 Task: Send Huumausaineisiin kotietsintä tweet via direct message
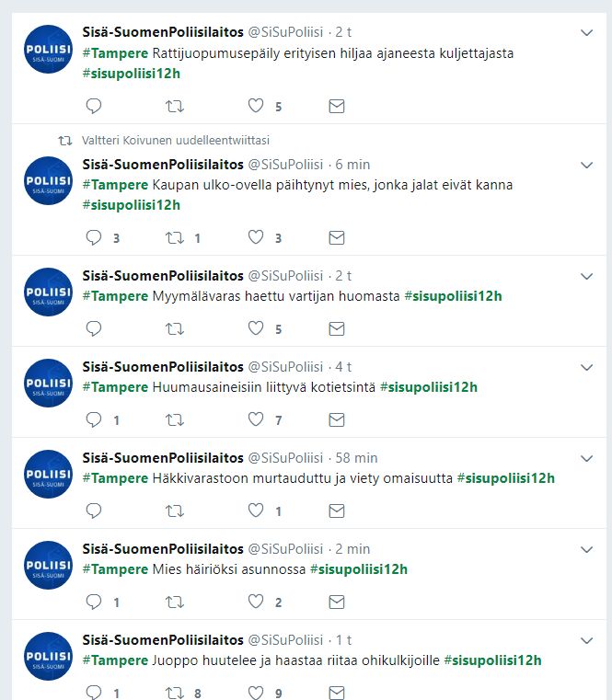click(337, 419)
